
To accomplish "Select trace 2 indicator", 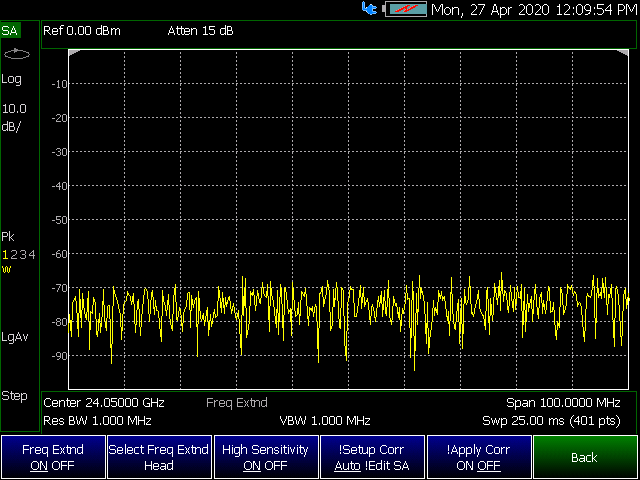I will [14, 255].
